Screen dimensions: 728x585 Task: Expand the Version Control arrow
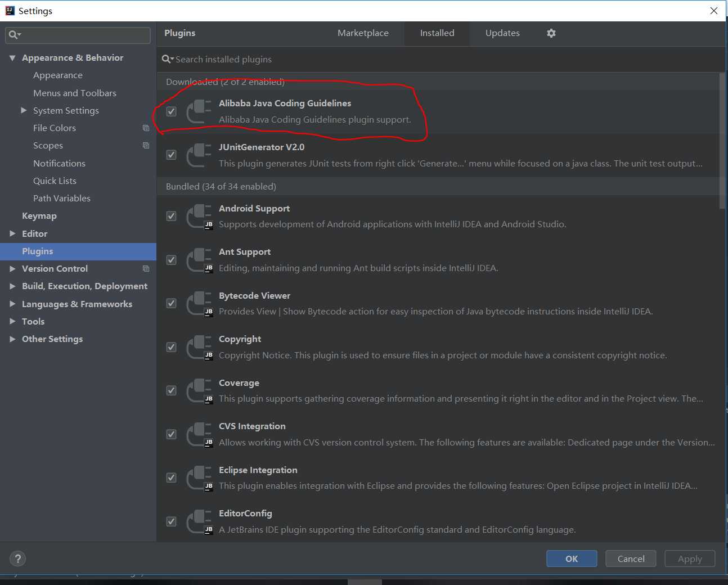[x=12, y=269]
